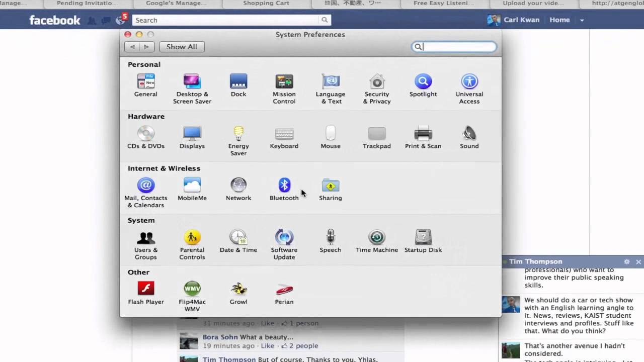Image resolution: width=644 pixels, height=362 pixels.
Task: Switch to Shopping Cart browser tab
Action: pyautogui.click(x=266, y=3)
